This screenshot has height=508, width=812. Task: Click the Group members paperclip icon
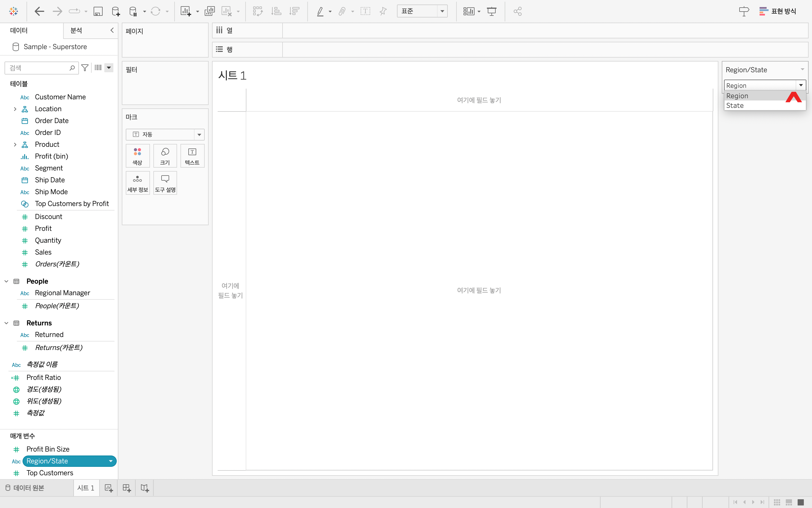click(342, 11)
